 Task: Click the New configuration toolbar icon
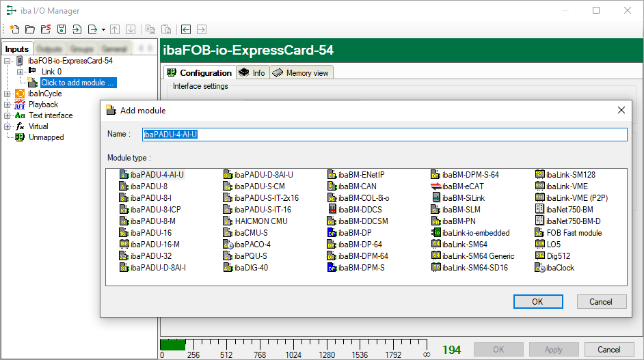14,29
